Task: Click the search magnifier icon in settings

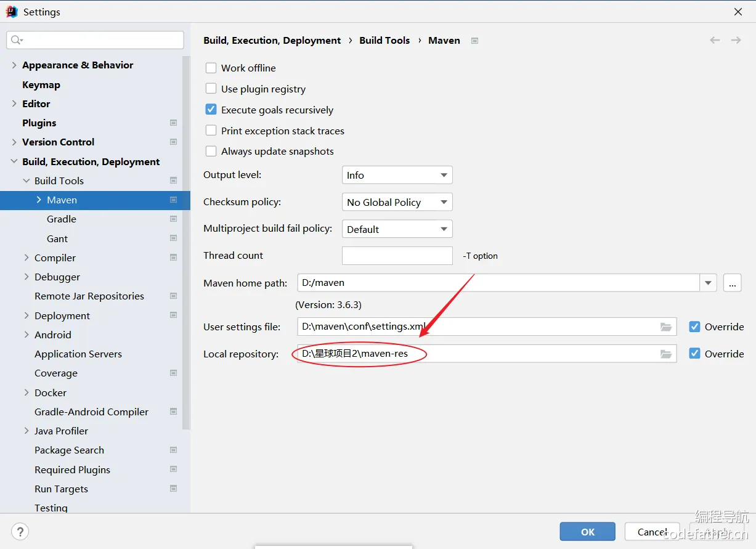Action: point(16,40)
